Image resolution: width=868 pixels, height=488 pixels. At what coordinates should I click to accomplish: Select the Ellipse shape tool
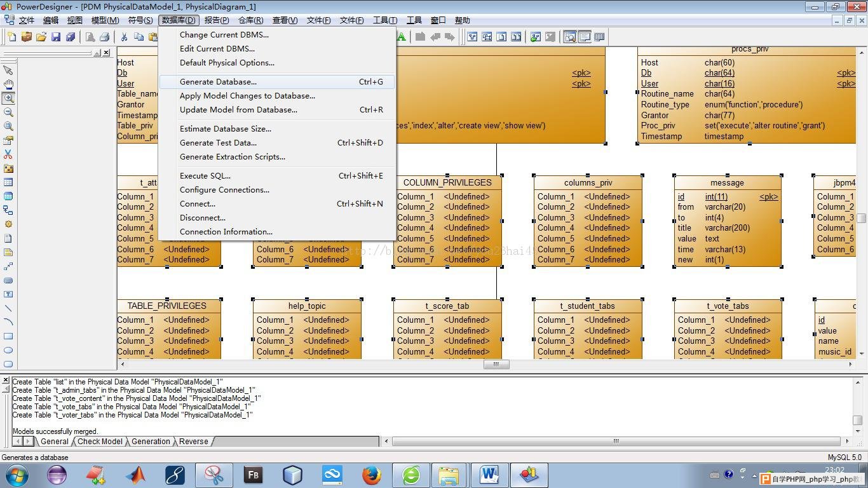tap(8, 350)
